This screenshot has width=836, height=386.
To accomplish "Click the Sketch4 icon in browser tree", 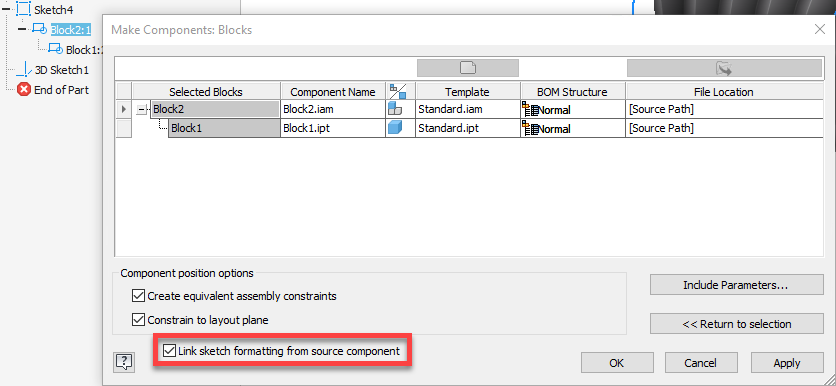I will (x=23, y=9).
